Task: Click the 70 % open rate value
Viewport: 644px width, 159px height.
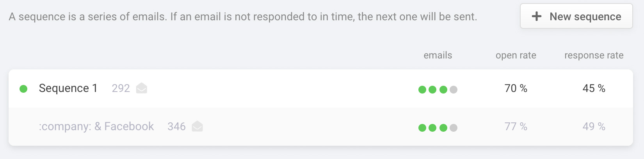Action: [x=516, y=88]
